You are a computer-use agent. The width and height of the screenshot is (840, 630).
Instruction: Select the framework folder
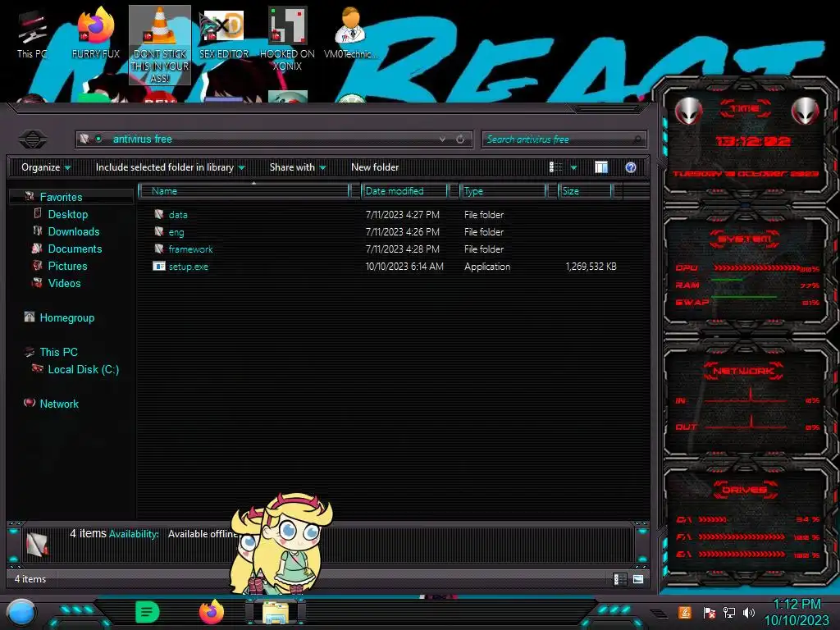pyautogui.click(x=190, y=249)
